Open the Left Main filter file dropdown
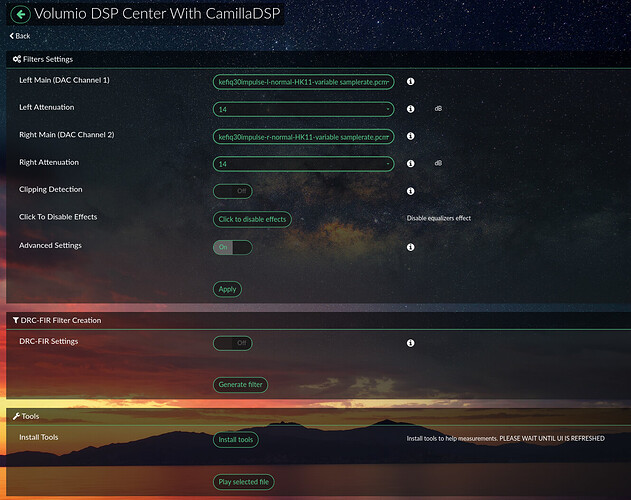 (x=303, y=82)
